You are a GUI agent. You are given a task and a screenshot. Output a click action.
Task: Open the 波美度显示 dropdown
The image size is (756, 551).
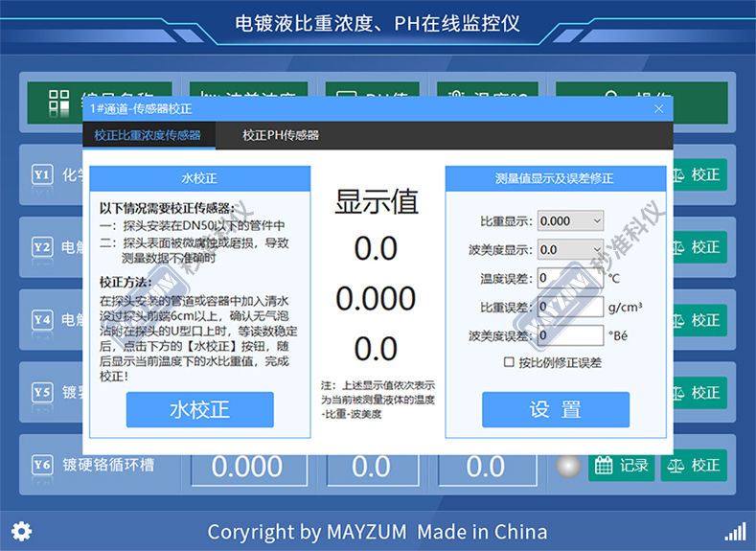point(570,249)
